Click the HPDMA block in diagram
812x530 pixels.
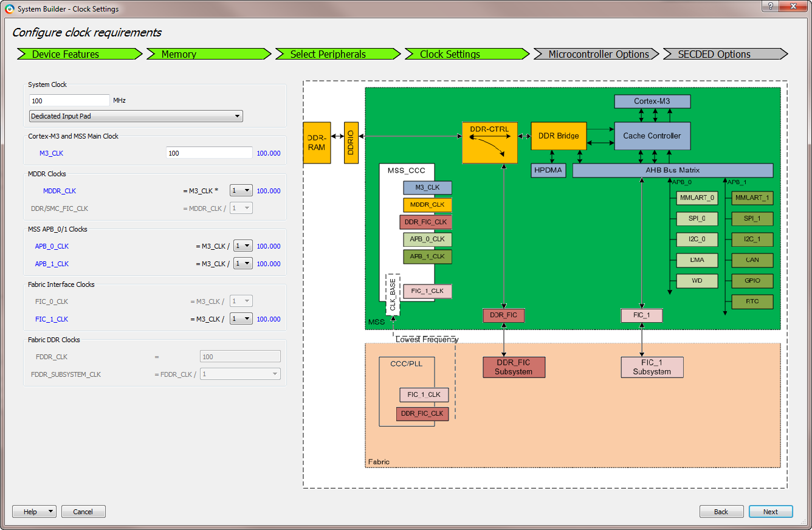[x=549, y=171]
